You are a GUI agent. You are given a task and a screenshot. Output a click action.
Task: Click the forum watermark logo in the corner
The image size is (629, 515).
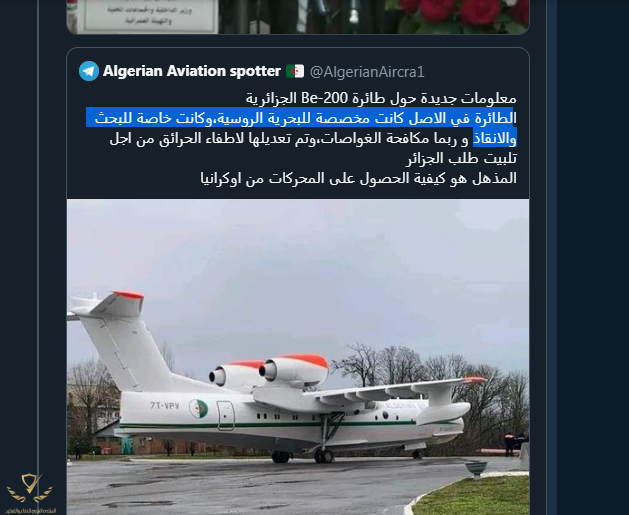point(29,493)
